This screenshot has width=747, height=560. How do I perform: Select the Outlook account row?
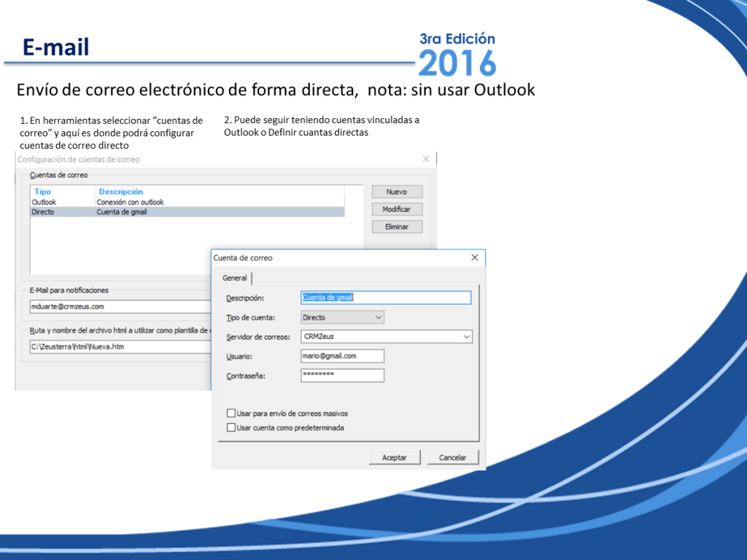(x=187, y=202)
